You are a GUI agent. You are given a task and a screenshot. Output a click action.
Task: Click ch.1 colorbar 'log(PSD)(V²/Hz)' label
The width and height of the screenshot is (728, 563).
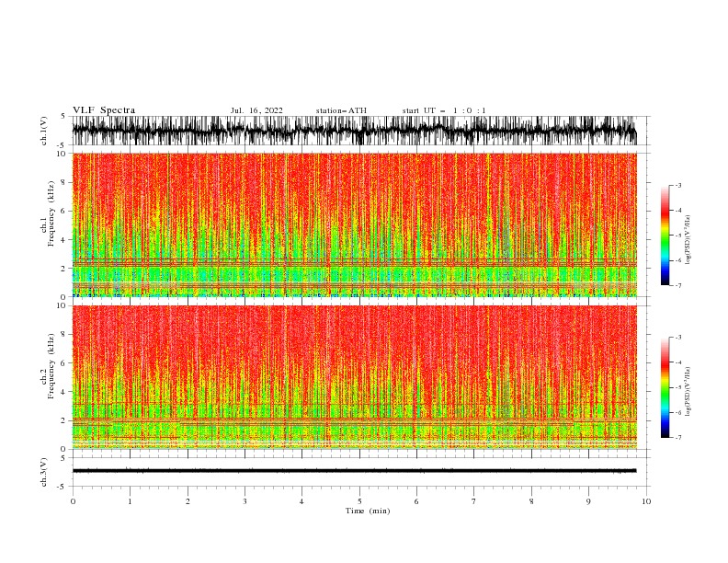coord(688,240)
